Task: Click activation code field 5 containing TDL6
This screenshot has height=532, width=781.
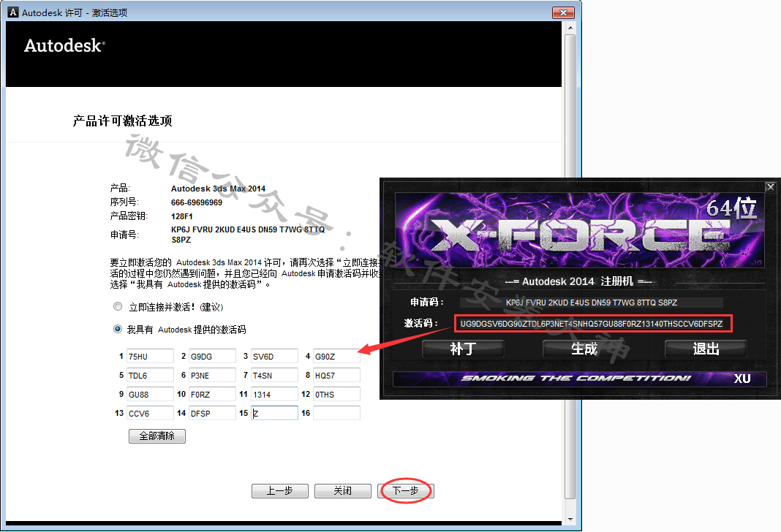Action: point(150,375)
